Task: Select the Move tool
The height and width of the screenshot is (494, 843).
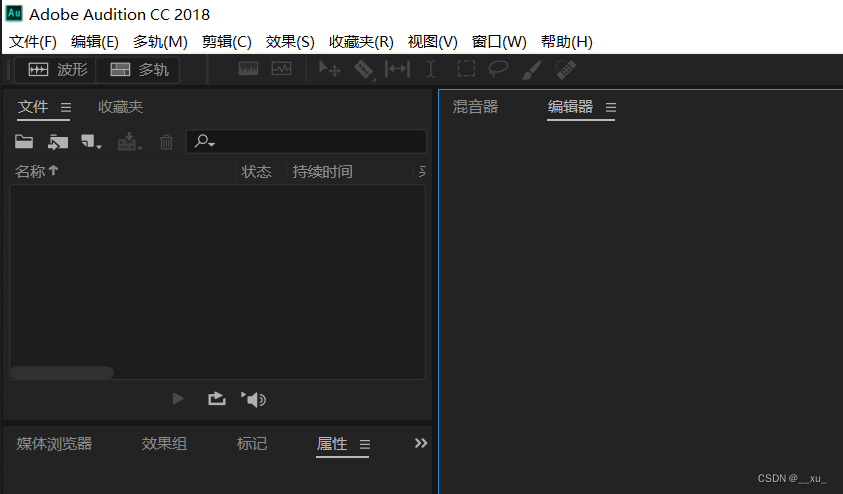Action: pos(329,69)
